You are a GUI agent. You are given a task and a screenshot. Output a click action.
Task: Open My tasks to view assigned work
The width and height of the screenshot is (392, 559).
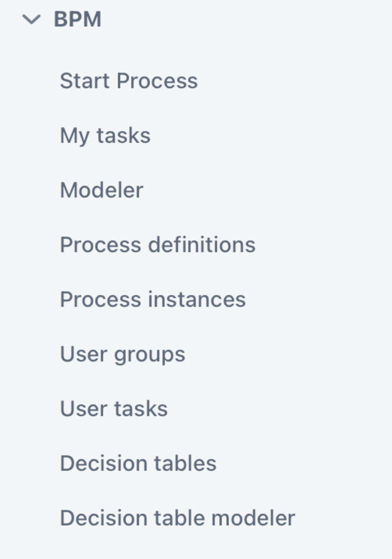[105, 135]
